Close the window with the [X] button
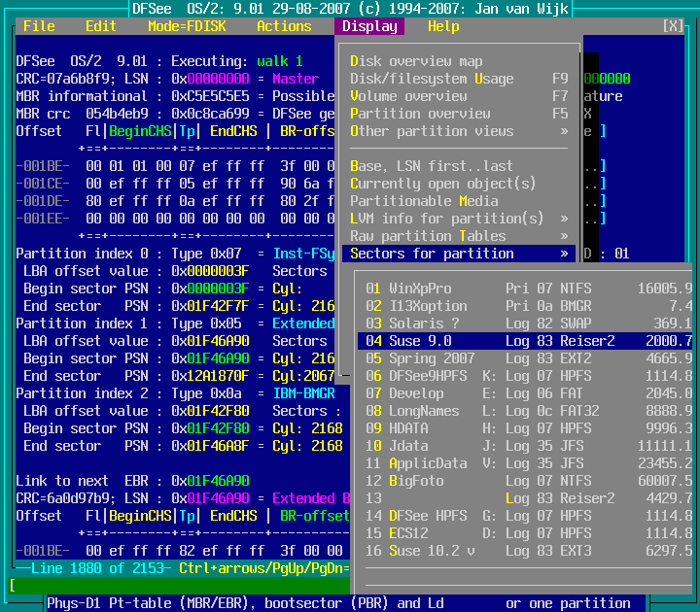This screenshot has width=700, height=612. [x=673, y=26]
